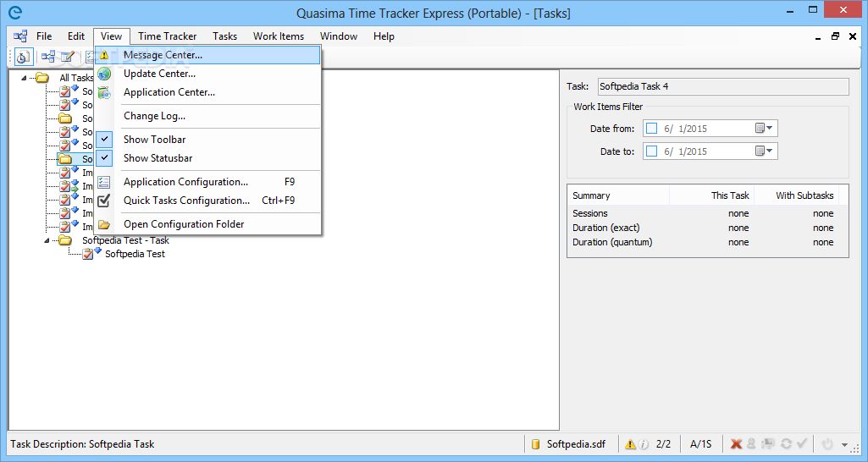
Task: Click the greyed refresh arrows in the status bar
Action: pyautogui.click(x=786, y=443)
